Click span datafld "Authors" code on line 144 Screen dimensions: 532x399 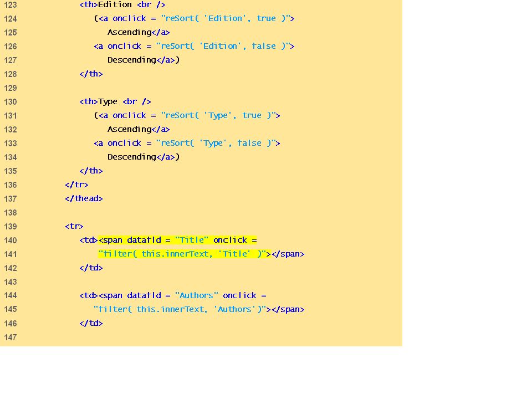coord(182,295)
